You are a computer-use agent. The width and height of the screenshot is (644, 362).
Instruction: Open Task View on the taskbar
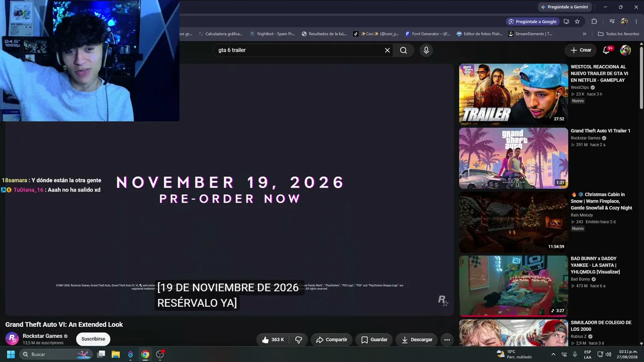click(101, 354)
